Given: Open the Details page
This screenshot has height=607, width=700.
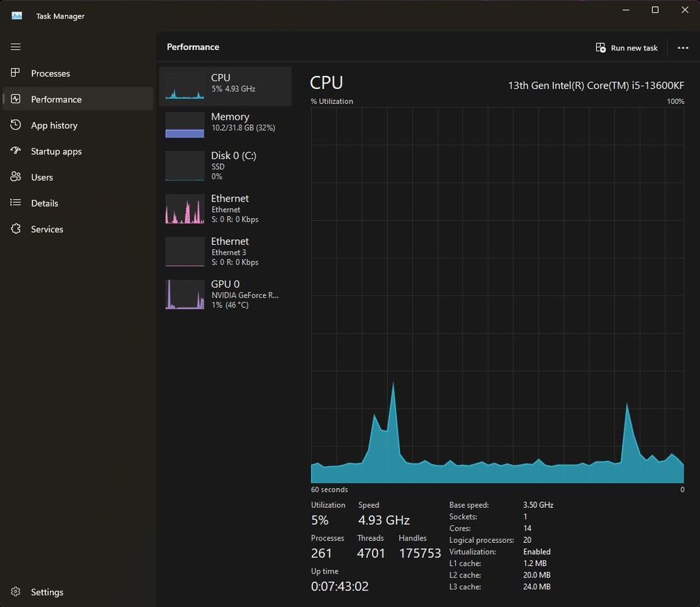Looking at the screenshot, I should tap(78, 203).
